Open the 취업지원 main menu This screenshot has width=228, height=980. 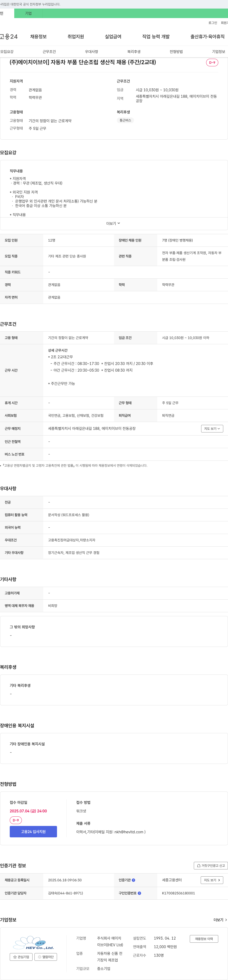[76, 37]
